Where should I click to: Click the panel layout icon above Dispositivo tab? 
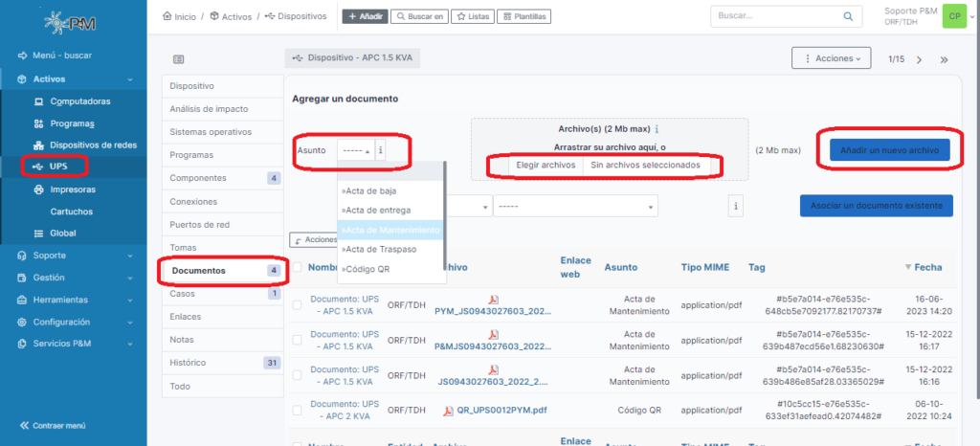click(179, 59)
